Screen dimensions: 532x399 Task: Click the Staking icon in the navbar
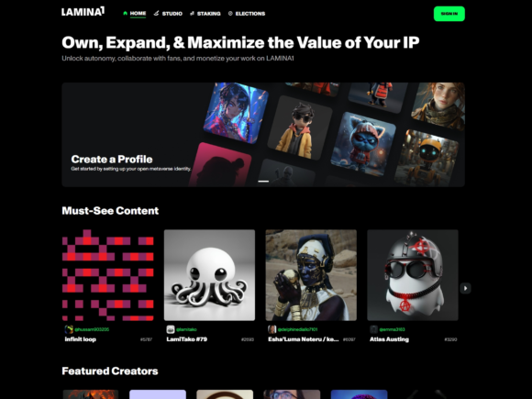[192, 13]
